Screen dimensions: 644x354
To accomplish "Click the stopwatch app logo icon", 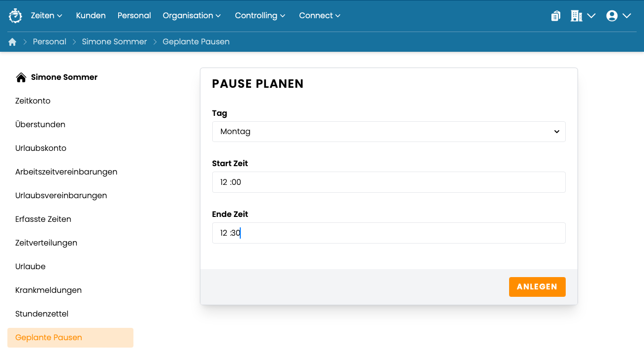I will pos(15,16).
